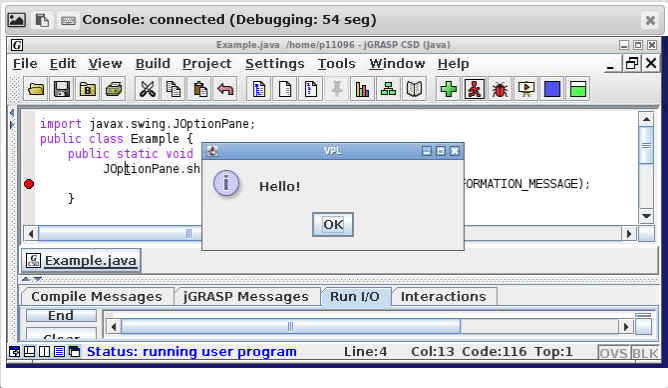Click the editor horizontal scrollbar left arrow
The width and height of the screenshot is (668, 388).
click(x=31, y=233)
